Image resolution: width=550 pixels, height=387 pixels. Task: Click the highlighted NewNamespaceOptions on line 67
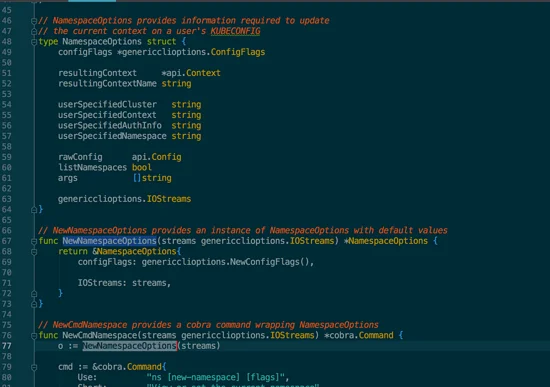[109, 241]
